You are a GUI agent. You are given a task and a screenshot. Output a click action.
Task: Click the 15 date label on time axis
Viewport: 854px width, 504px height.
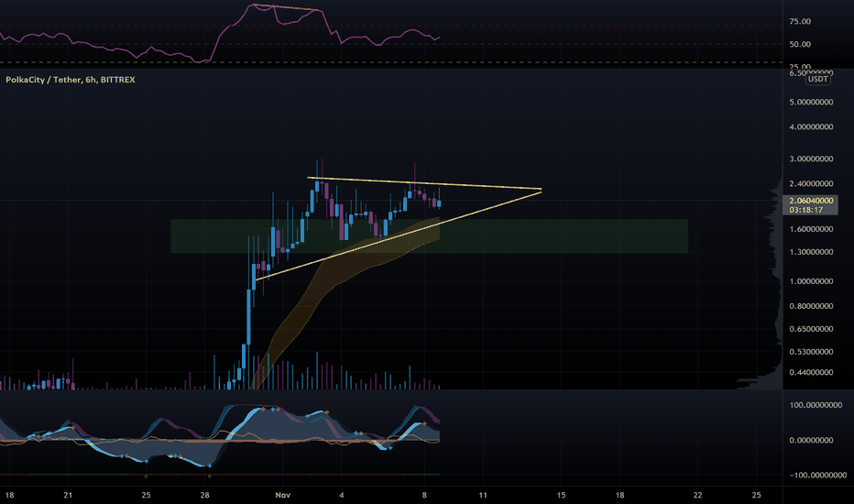pos(561,495)
